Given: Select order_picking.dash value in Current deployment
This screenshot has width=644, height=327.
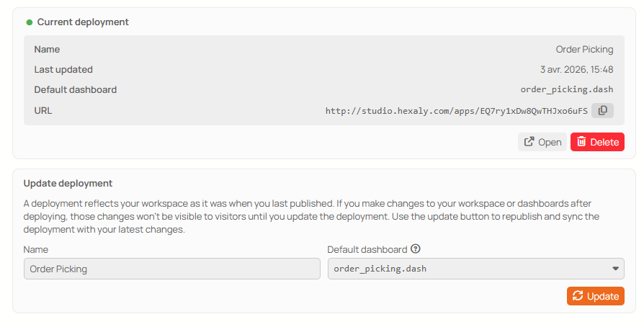Looking at the screenshot, I should (567, 89).
